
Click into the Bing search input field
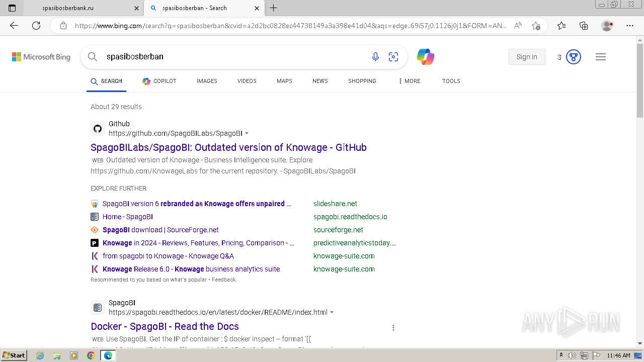[231, 57]
